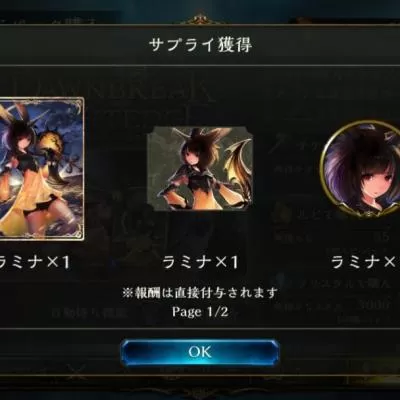Confirm the rewards with the OK button

(x=200, y=352)
